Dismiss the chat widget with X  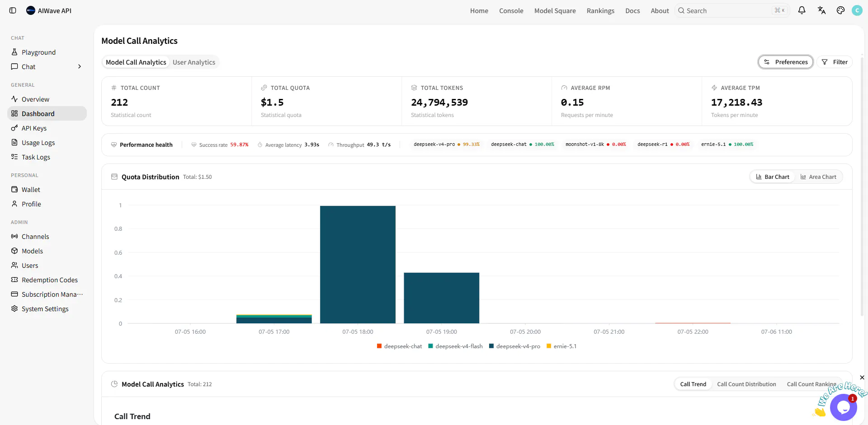click(x=862, y=378)
